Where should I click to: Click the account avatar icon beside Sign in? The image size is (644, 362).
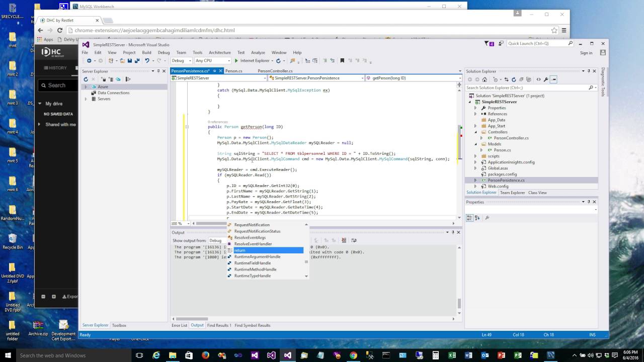(603, 53)
